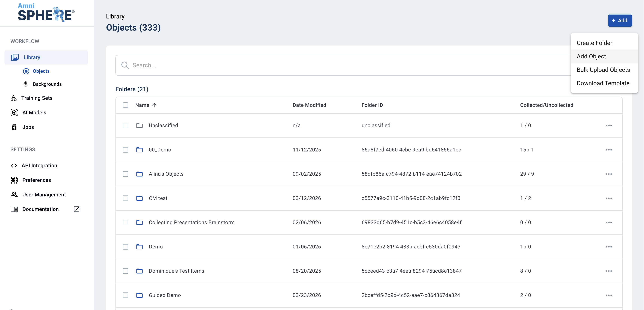
Task: Open the three-dot menu for Alina's Objects
Action: click(609, 174)
